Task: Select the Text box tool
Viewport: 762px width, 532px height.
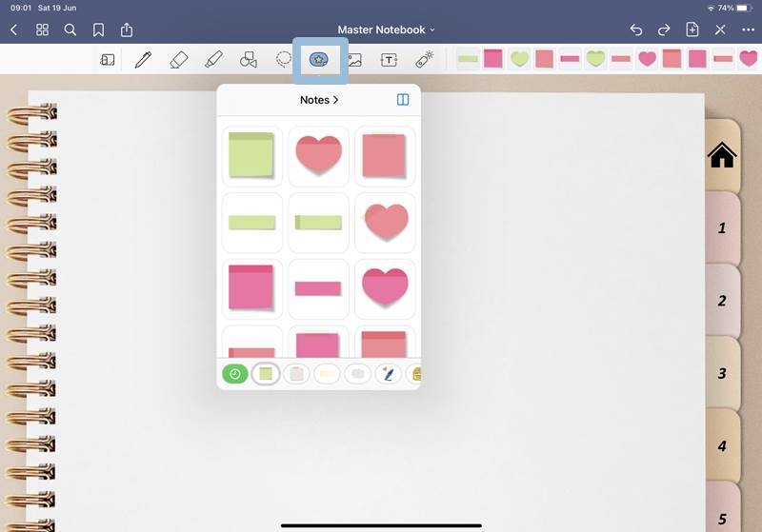Action: pos(389,60)
